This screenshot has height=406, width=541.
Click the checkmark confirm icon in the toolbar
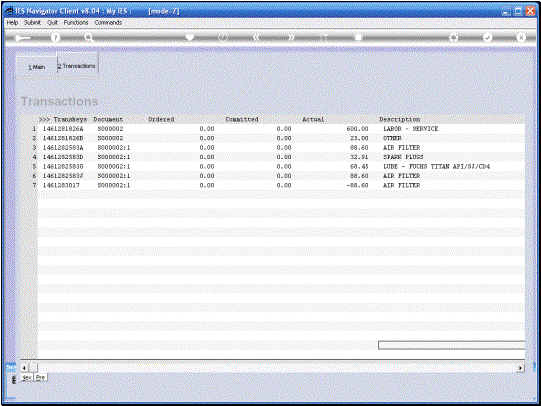click(487, 37)
